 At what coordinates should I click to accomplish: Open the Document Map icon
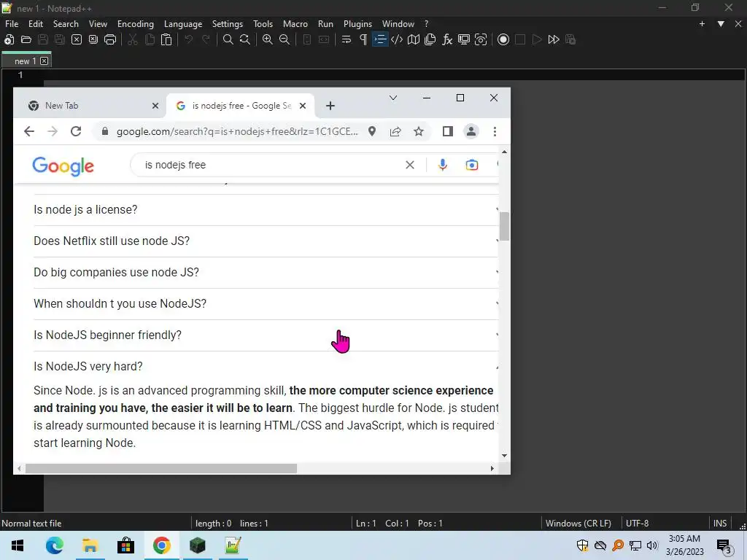coord(414,39)
